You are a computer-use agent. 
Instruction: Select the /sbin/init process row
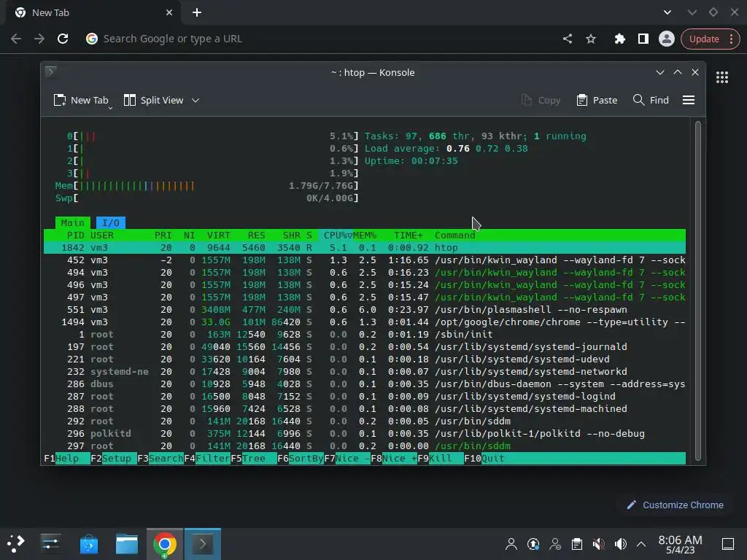[365, 334]
